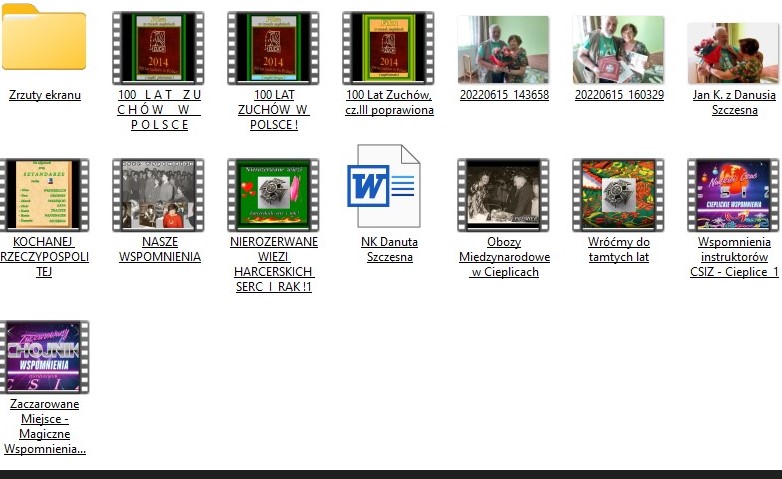This screenshot has width=782, height=479.
Task: Select the KOCHANEJ RZECZYPOSPOLITEJ video icon
Action: (44, 194)
